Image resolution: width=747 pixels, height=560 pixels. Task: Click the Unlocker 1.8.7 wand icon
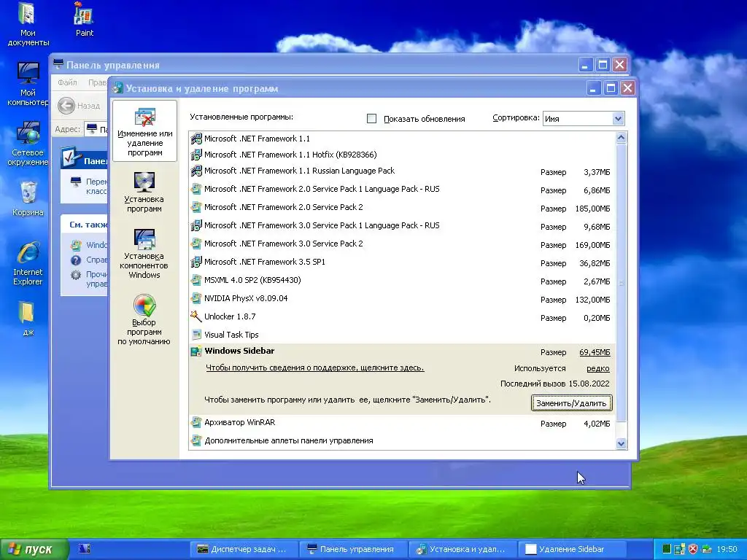click(x=196, y=316)
